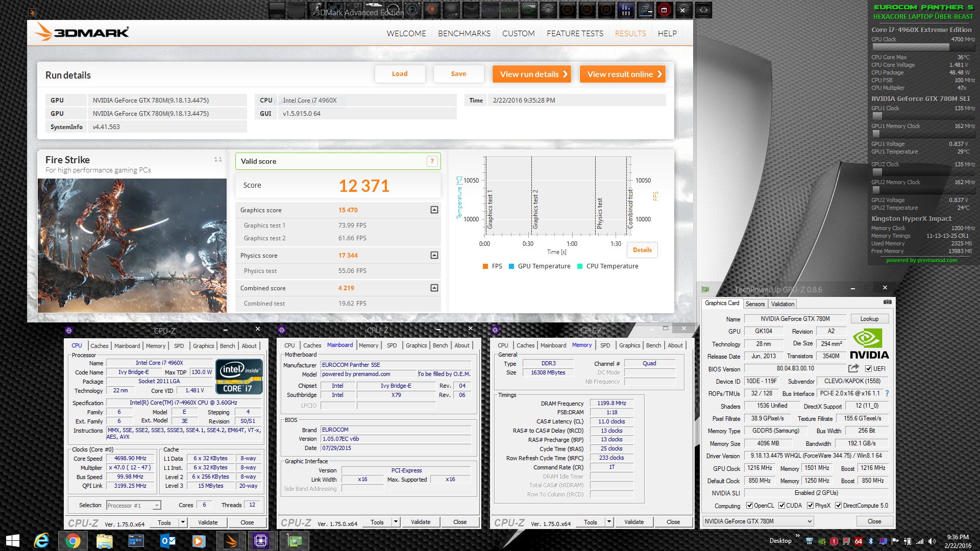This screenshot has height=551, width=980.
Task: Click the Fire Strike preview thumbnail
Action: click(132, 245)
